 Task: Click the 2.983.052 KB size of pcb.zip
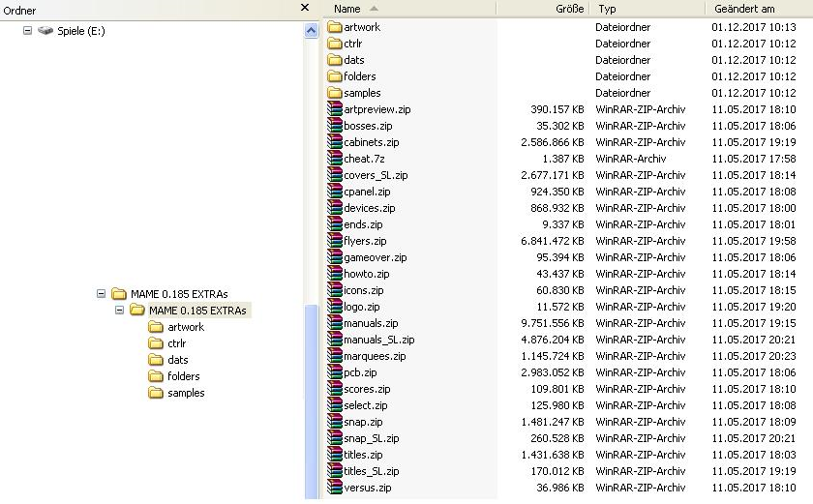click(553, 372)
